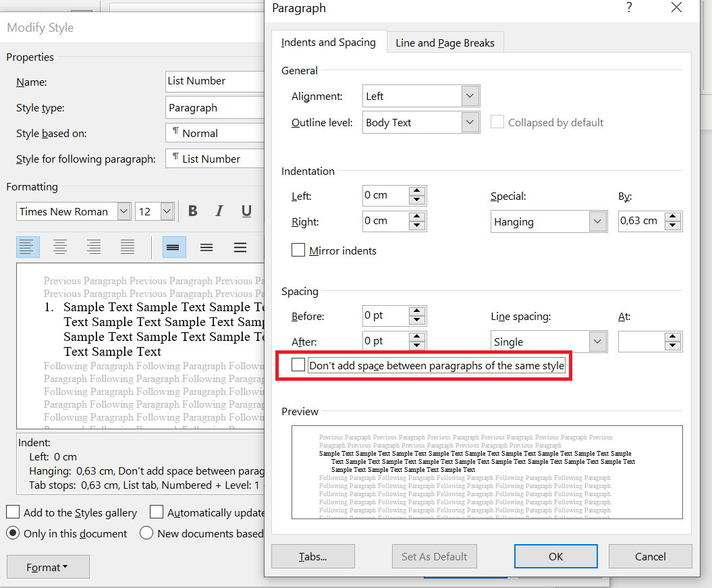Increase Spacing After value
The image size is (712, 588).
tap(417, 336)
